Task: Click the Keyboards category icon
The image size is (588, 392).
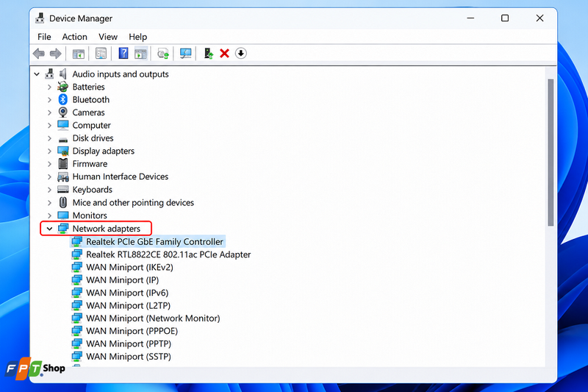Action: [63, 190]
